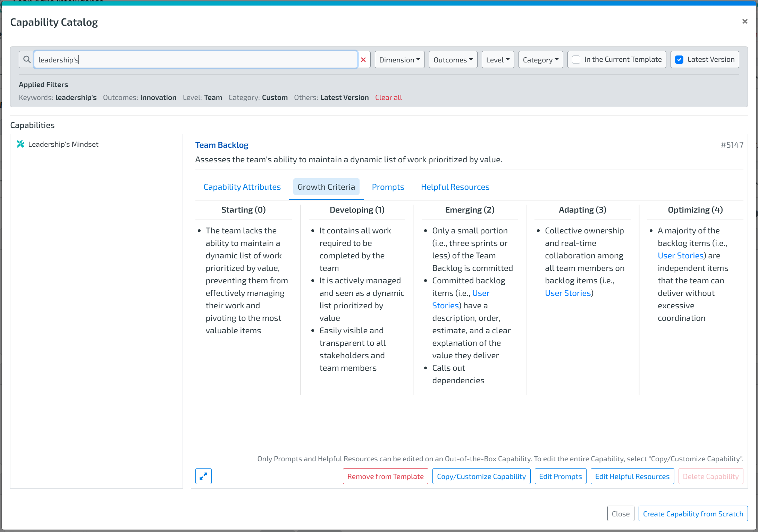Click Copy/Customize Capability button

[481, 476]
